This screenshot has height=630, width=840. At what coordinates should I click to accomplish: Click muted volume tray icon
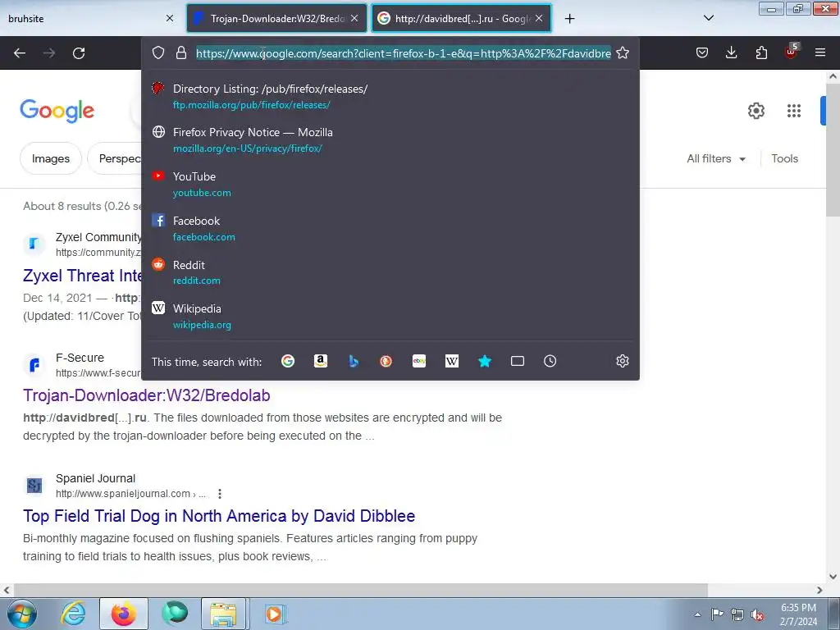click(757, 615)
